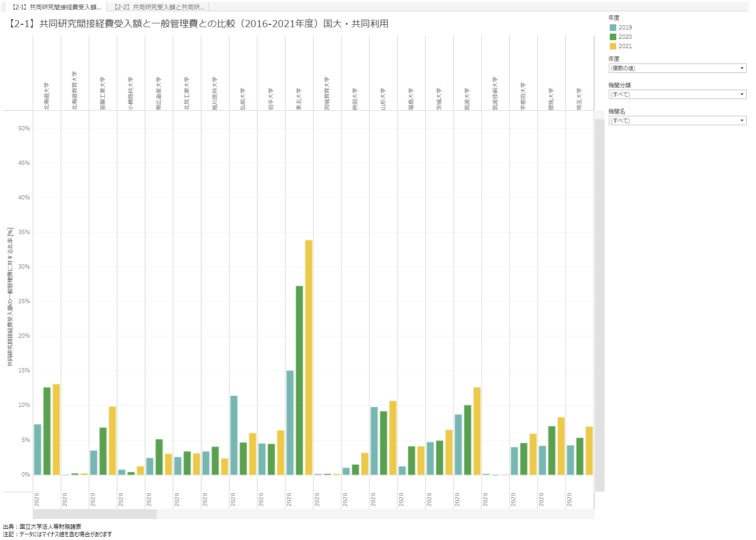Image resolution: width=756 pixels, height=540 pixels.
Task: Select the green 2020 bar for 筑波大学
Action: [x=468, y=440]
